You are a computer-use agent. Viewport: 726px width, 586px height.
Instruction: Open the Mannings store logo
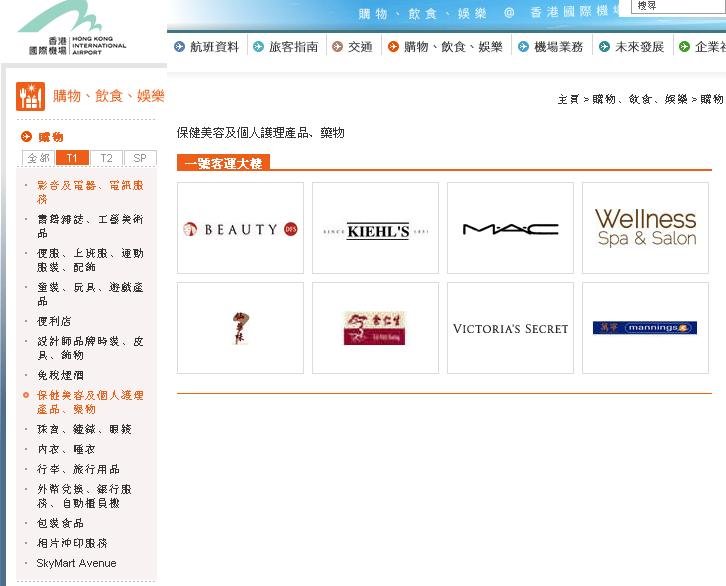tap(645, 328)
